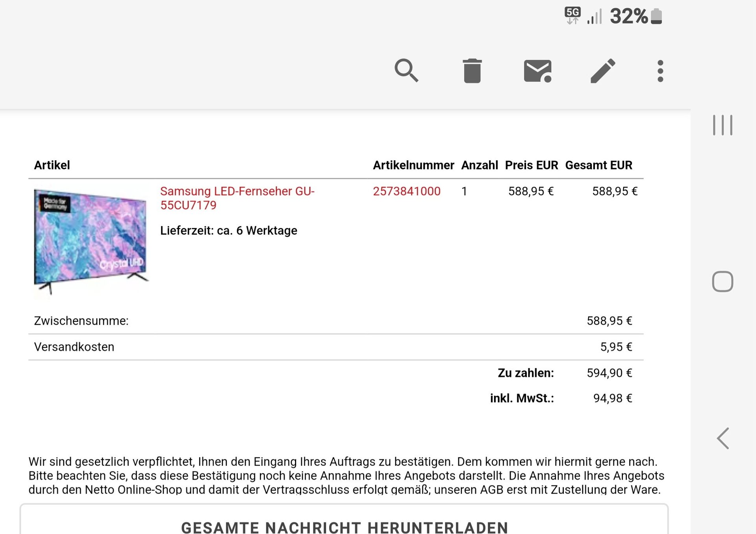Tap the Lieferzeit ca. 6 Werktage text
The image size is (756, 534).
228,231
